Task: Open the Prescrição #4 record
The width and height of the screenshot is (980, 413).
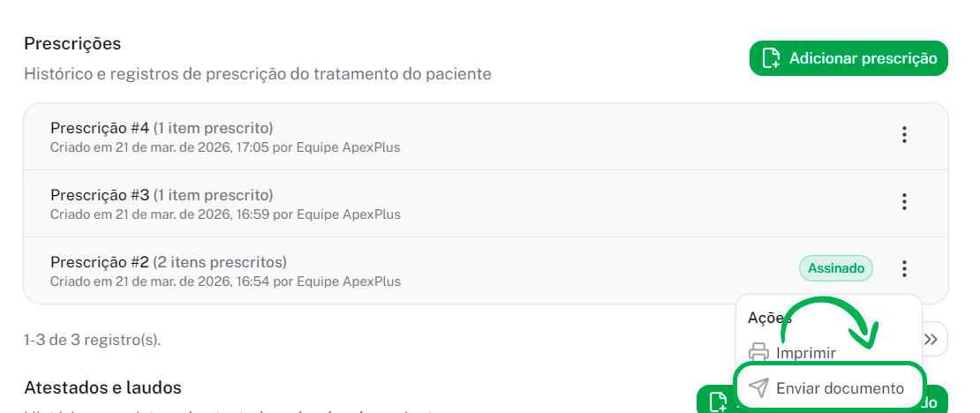Action: [x=162, y=127]
